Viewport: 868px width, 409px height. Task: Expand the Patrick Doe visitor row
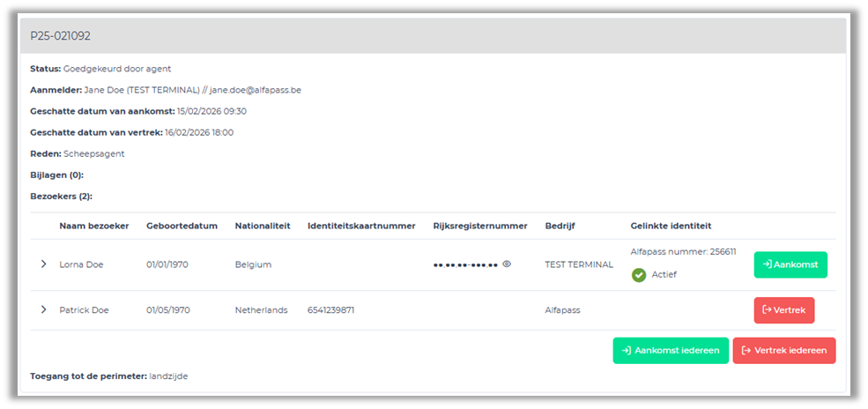pos(43,309)
